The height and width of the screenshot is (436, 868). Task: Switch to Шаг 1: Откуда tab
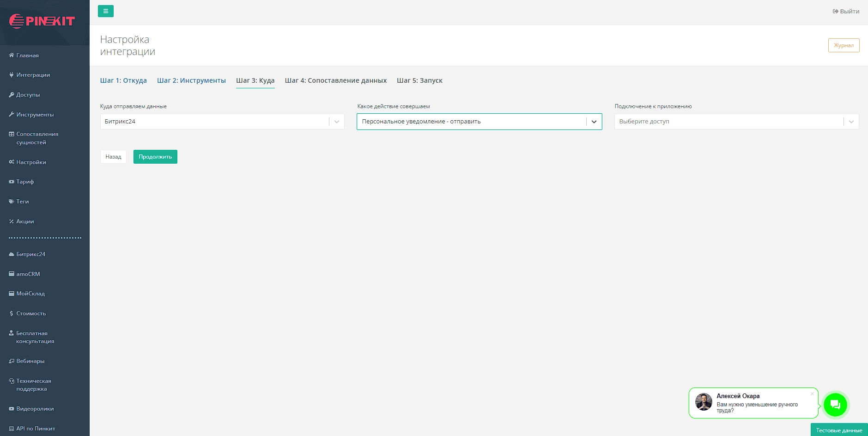(123, 80)
